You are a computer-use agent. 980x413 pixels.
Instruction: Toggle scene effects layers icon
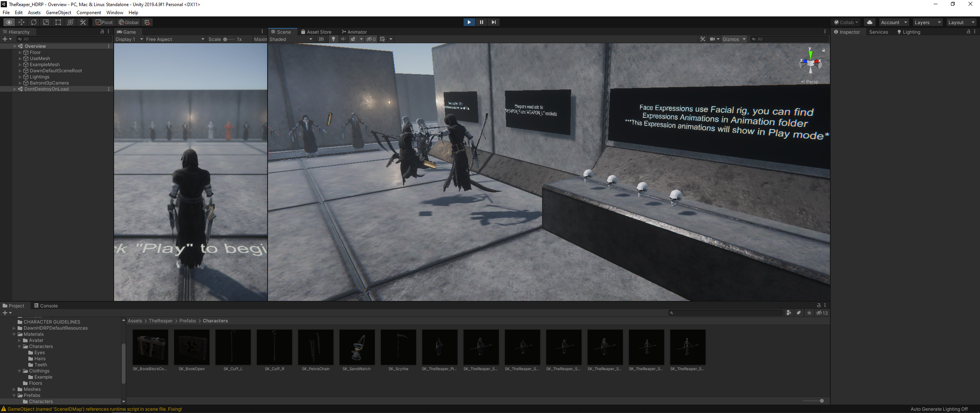point(353,39)
